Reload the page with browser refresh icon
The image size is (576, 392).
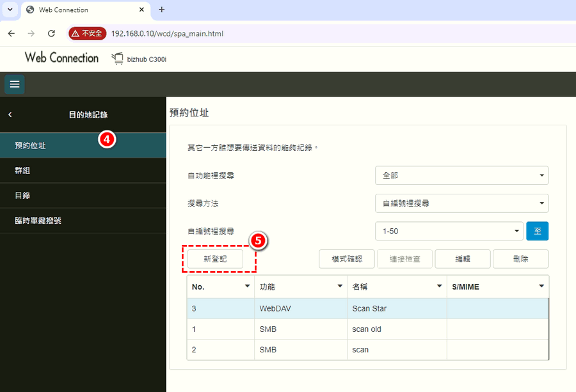click(51, 33)
